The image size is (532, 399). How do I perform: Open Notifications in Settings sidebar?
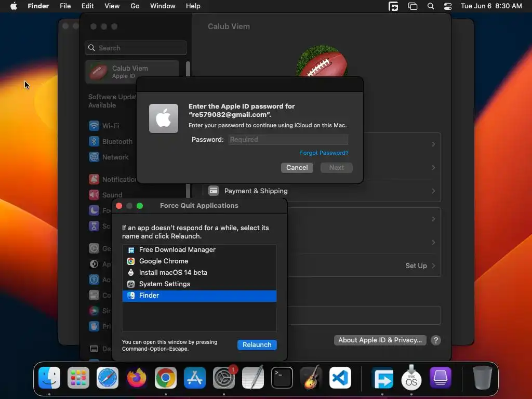coord(112,179)
